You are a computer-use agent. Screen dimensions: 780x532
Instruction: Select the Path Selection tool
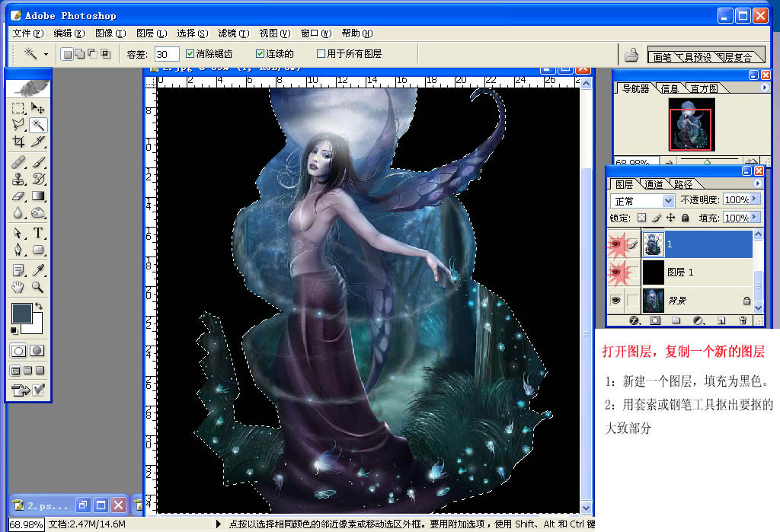[x=18, y=233]
